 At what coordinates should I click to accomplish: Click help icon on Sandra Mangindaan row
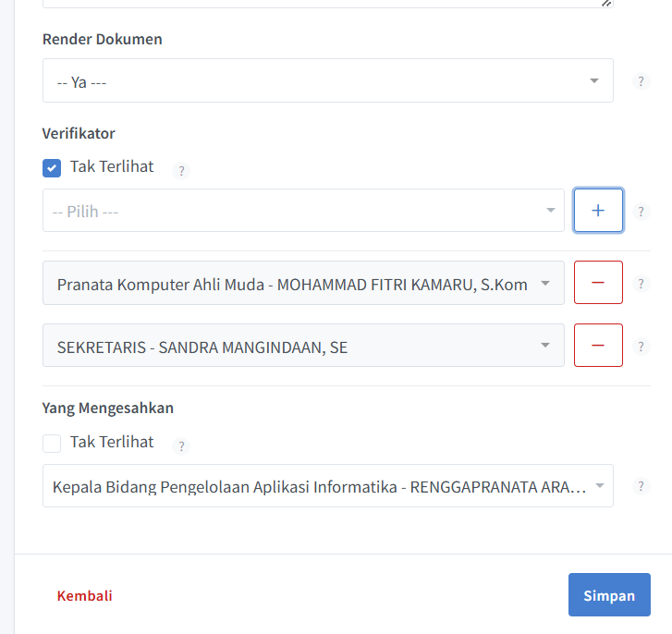click(641, 347)
